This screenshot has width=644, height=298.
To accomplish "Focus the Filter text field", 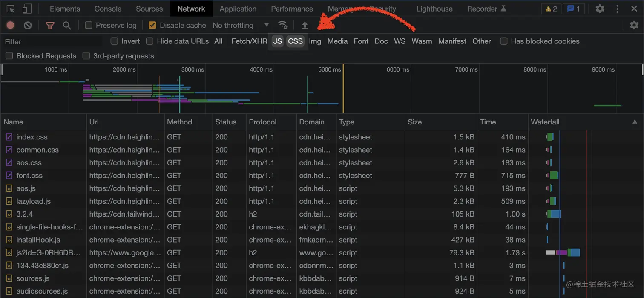I will (x=53, y=41).
